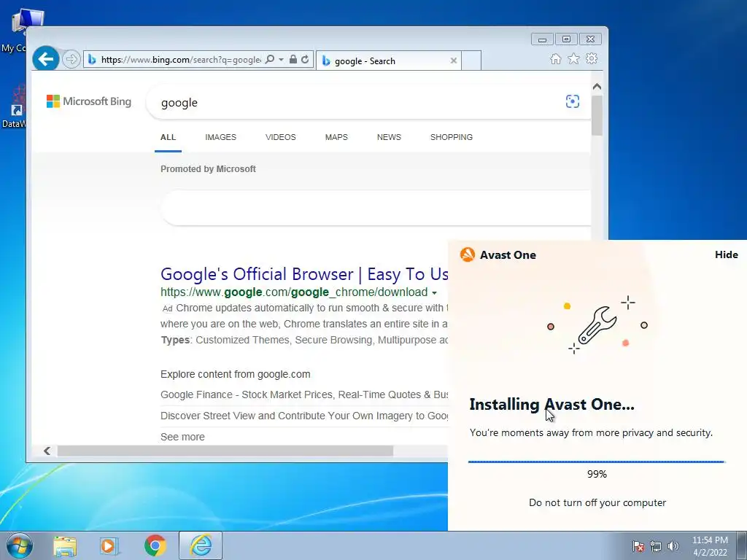Select the google - Search tab
The height and width of the screenshot is (560, 747).
(x=388, y=61)
